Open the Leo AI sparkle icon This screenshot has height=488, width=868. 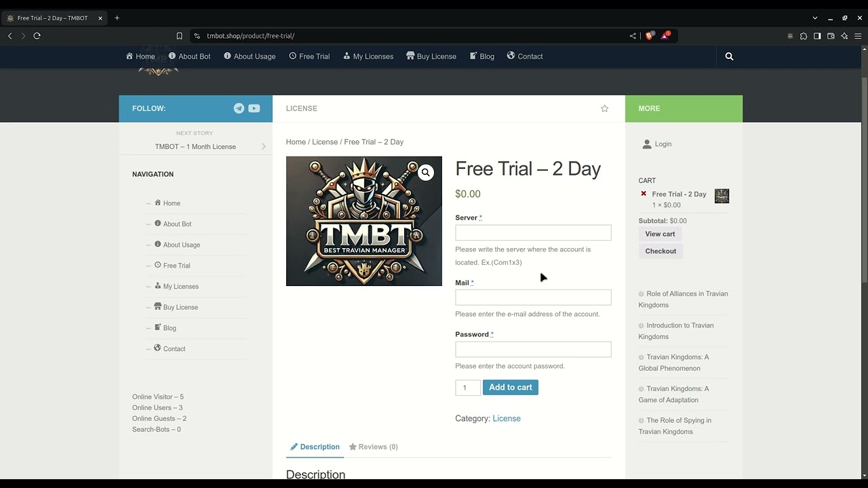(844, 36)
